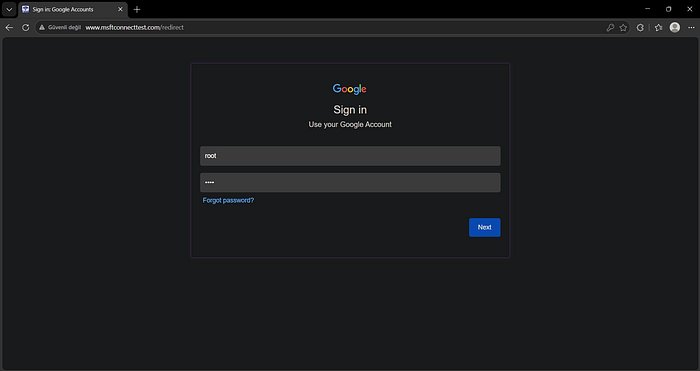Open a new tab with plus icon
The width and height of the screenshot is (700, 371).
click(137, 9)
